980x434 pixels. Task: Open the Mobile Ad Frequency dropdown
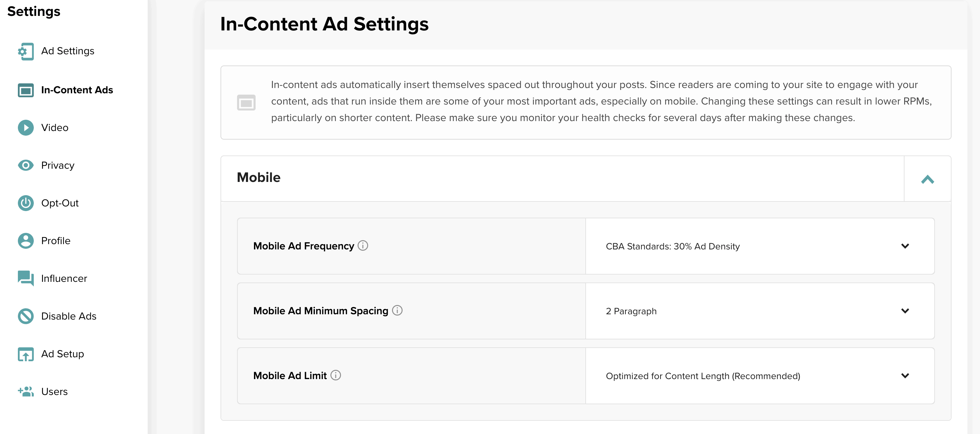click(x=906, y=246)
